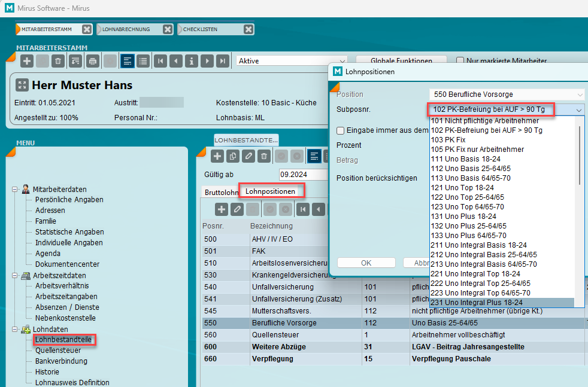Copy entry in the Lohnbestandteile toolbar
The width and height of the screenshot is (588, 387).
(233, 156)
